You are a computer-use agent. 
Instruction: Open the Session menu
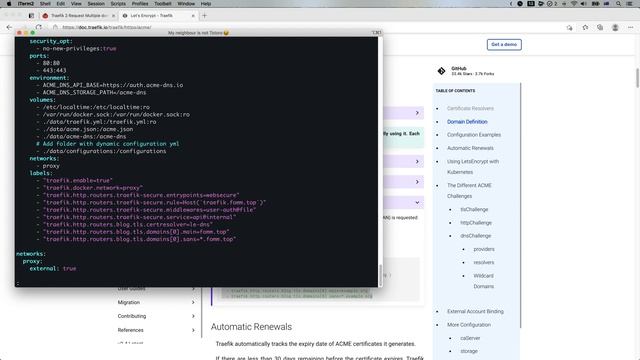pos(96,4)
